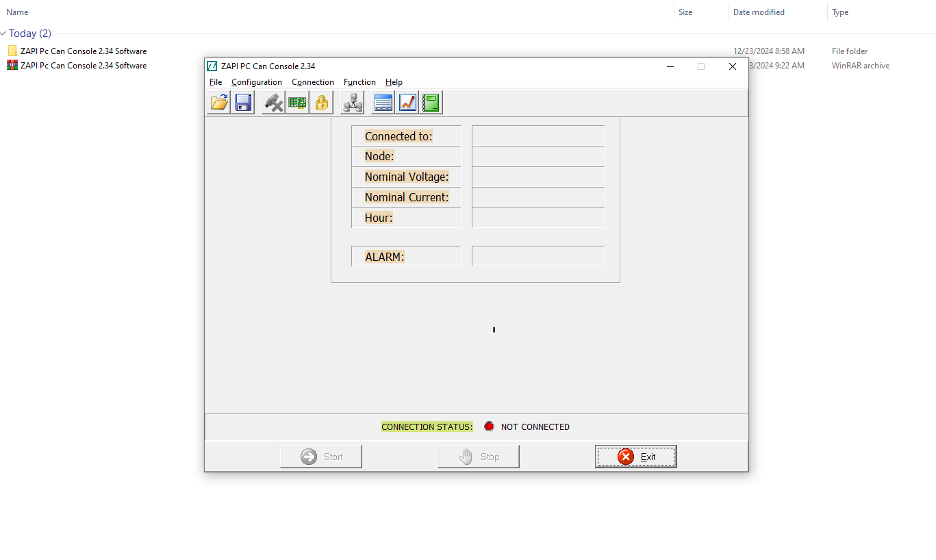
Task: Click the ALARM value field
Action: (538, 256)
